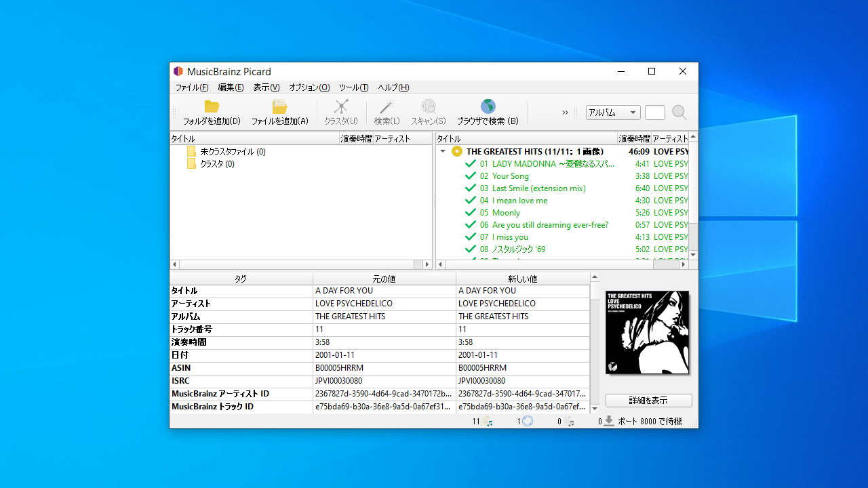Image resolution: width=868 pixels, height=488 pixels.
Task: Click the タイトル column header in left pane
Action: 254,138
